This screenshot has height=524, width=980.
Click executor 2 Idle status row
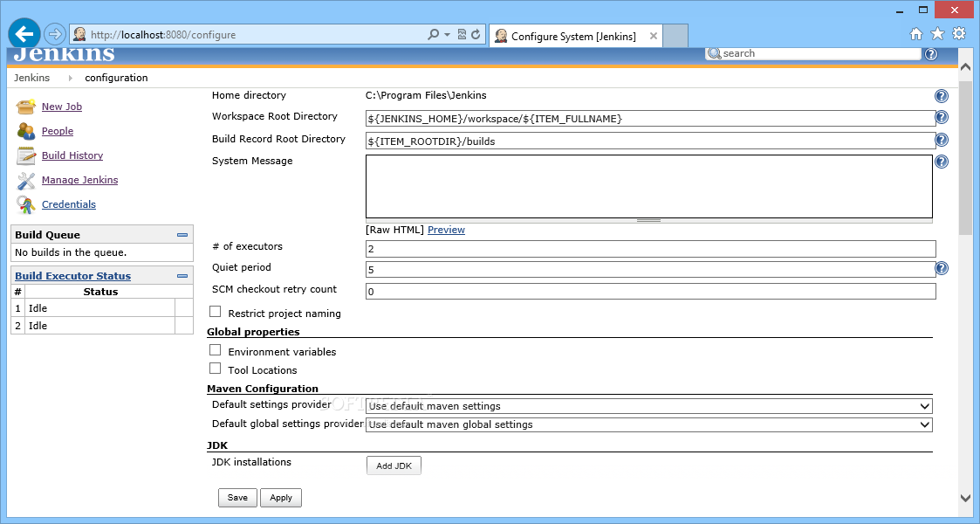pyautogui.click(x=102, y=326)
